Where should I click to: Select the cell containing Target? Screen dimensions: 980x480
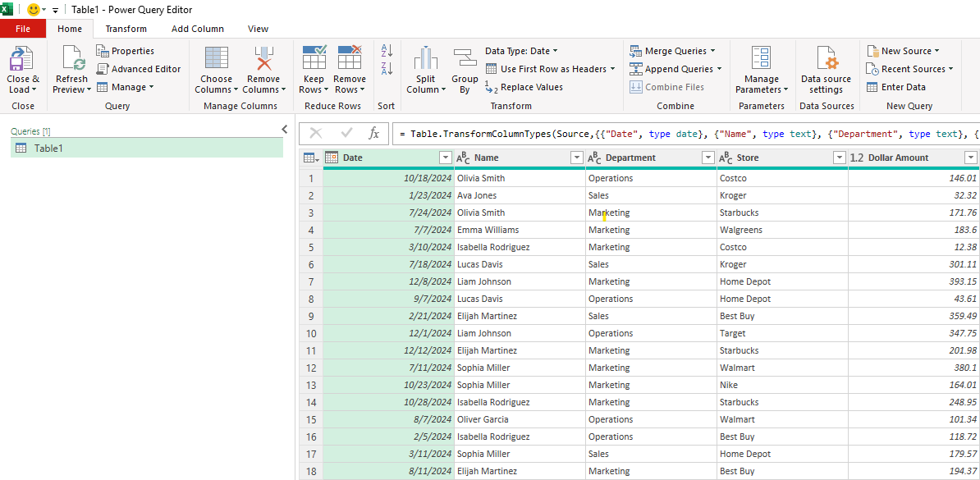pyautogui.click(x=782, y=333)
